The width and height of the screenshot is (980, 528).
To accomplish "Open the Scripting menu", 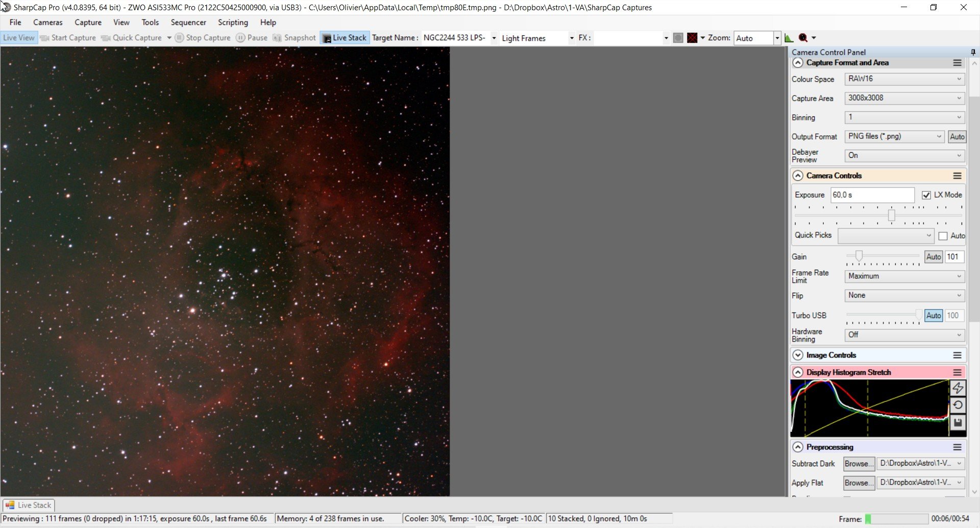I will click(x=233, y=22).
